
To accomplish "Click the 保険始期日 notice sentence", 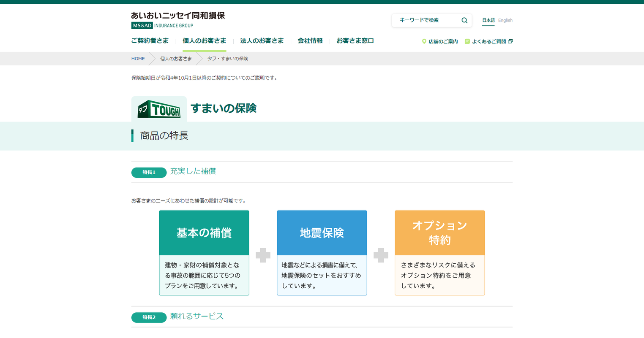I will click(205, 78).
